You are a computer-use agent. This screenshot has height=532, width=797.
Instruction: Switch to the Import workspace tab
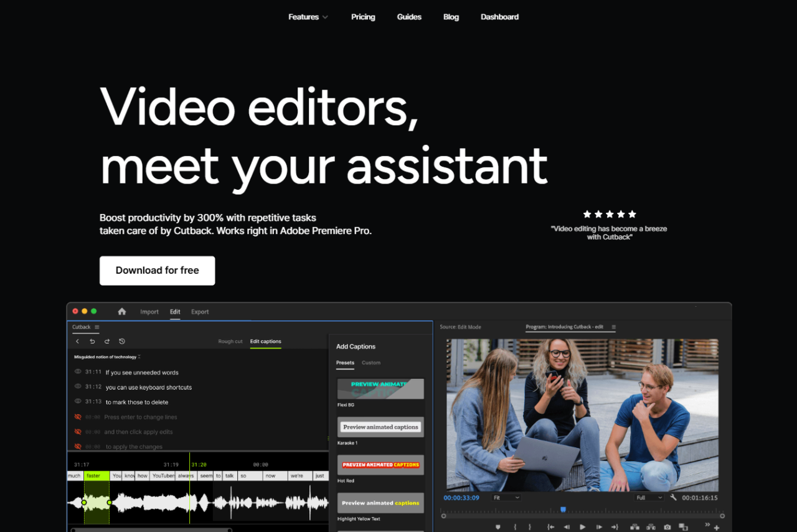(149, 312)
